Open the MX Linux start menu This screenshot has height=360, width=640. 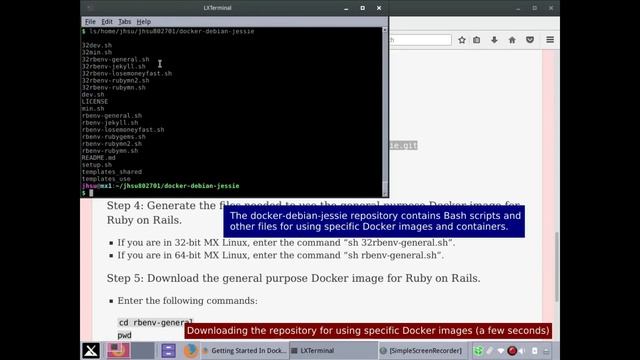[91, 350]
